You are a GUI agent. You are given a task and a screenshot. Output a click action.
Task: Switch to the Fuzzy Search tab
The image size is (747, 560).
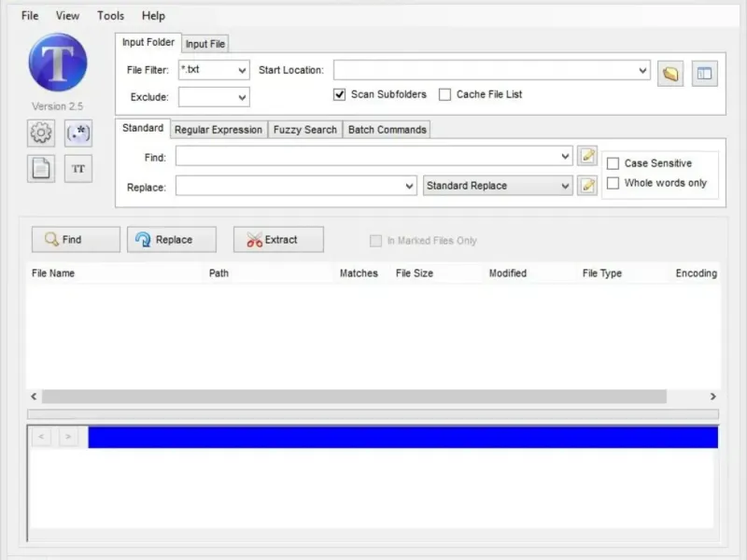pos(305,130)
